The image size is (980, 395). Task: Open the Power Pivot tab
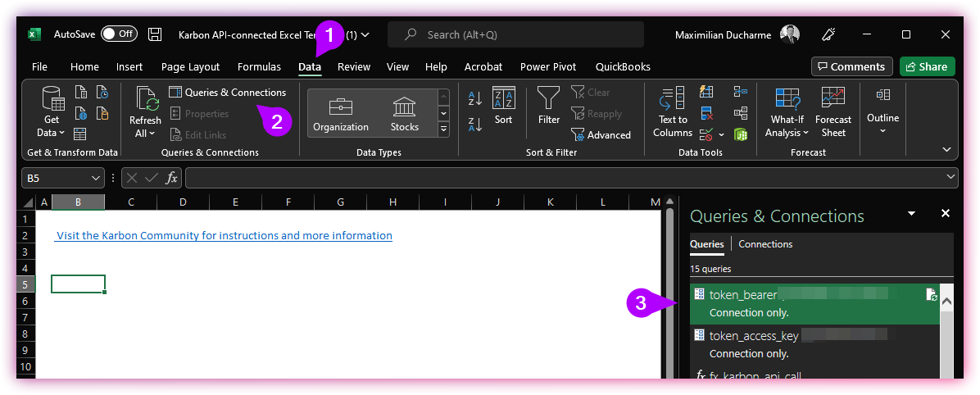(x=548, y=67)
